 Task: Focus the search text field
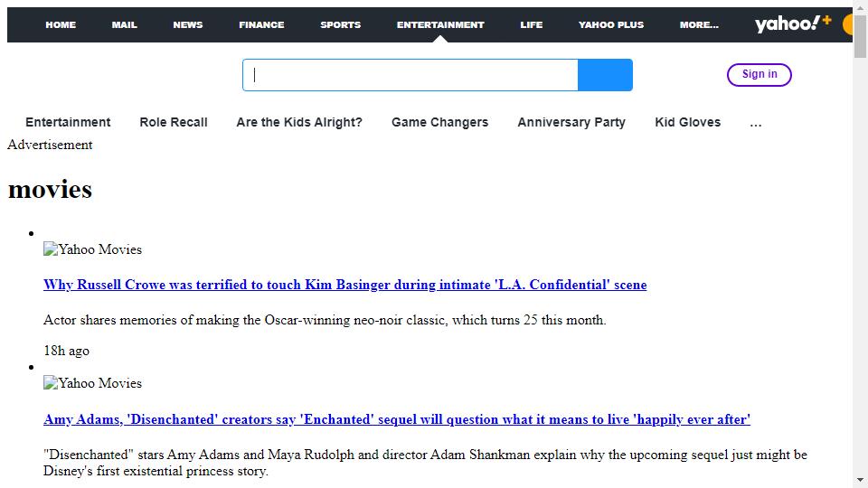(410, 75)
